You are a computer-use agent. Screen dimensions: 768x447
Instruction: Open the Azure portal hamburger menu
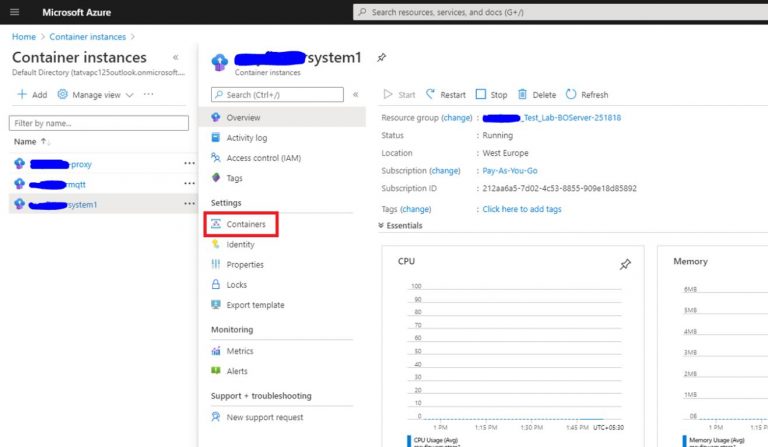point(14,12)
